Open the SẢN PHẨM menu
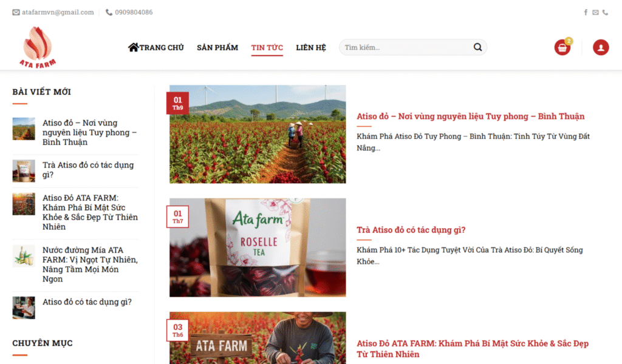The height and width of the screenshot is (364, 622). tap(217, 47)
